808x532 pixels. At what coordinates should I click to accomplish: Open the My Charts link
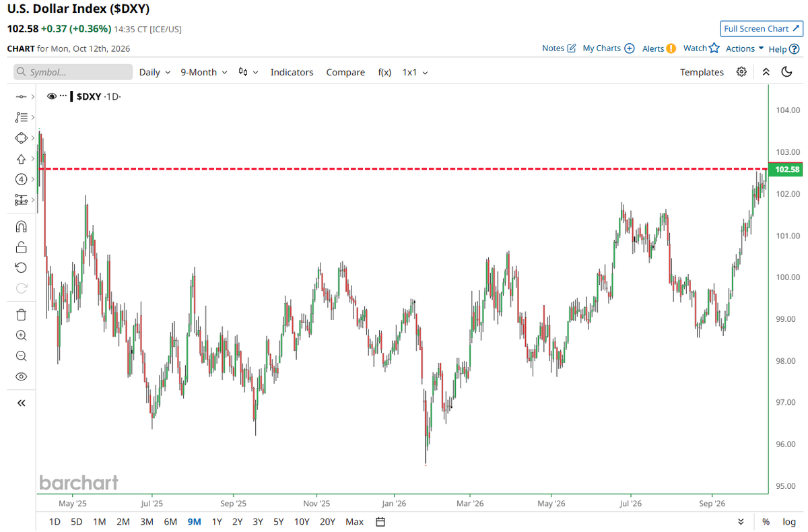coord(609,48)
